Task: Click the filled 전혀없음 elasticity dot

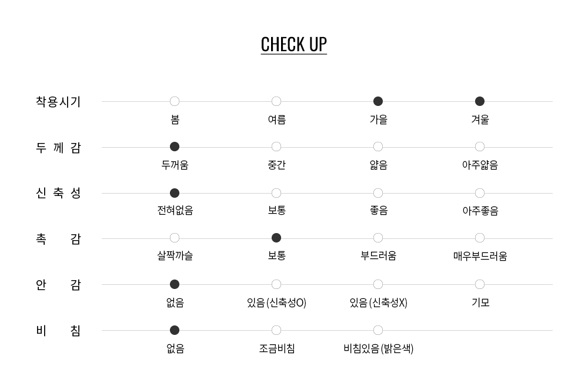Action: [175, 193]
